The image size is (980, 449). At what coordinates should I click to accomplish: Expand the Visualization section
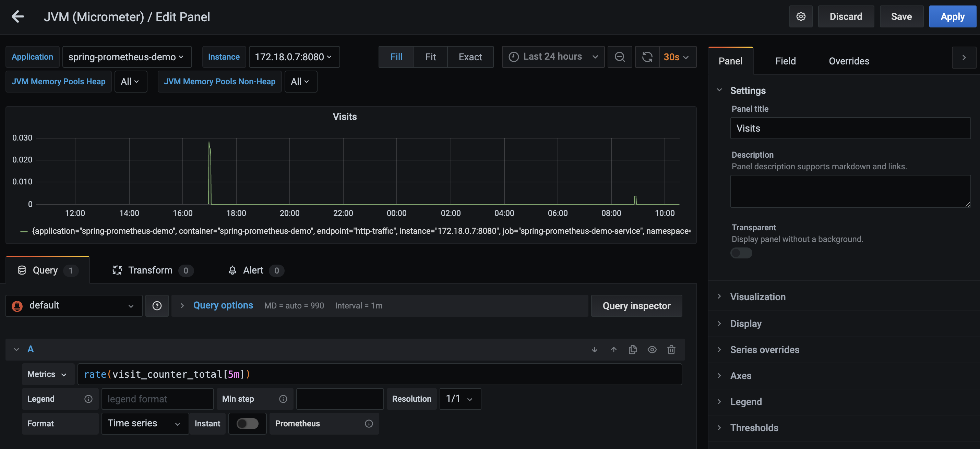(x=757, y=296)
